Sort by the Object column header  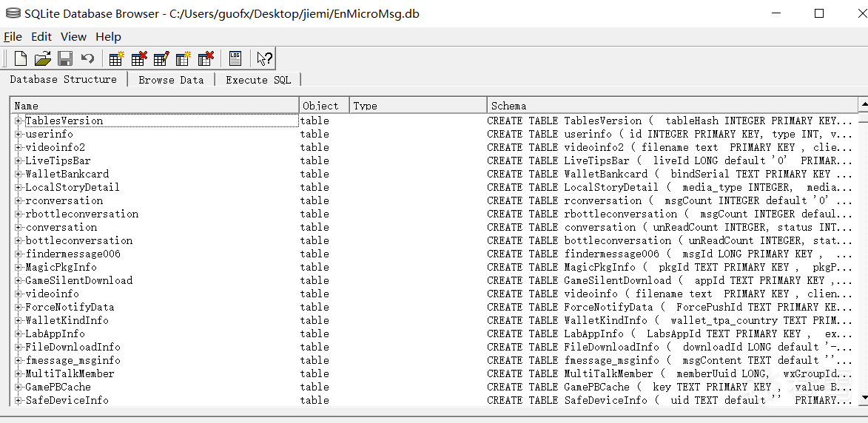coord(324,106)
